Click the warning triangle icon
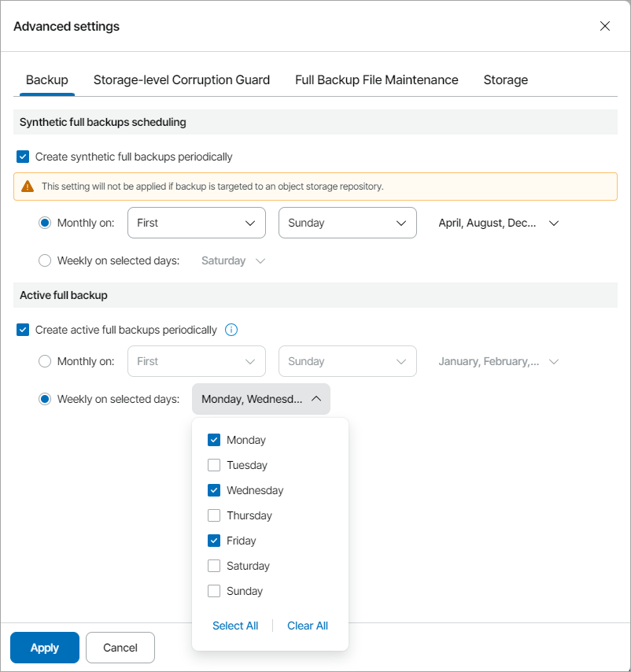 pos(28,186)
